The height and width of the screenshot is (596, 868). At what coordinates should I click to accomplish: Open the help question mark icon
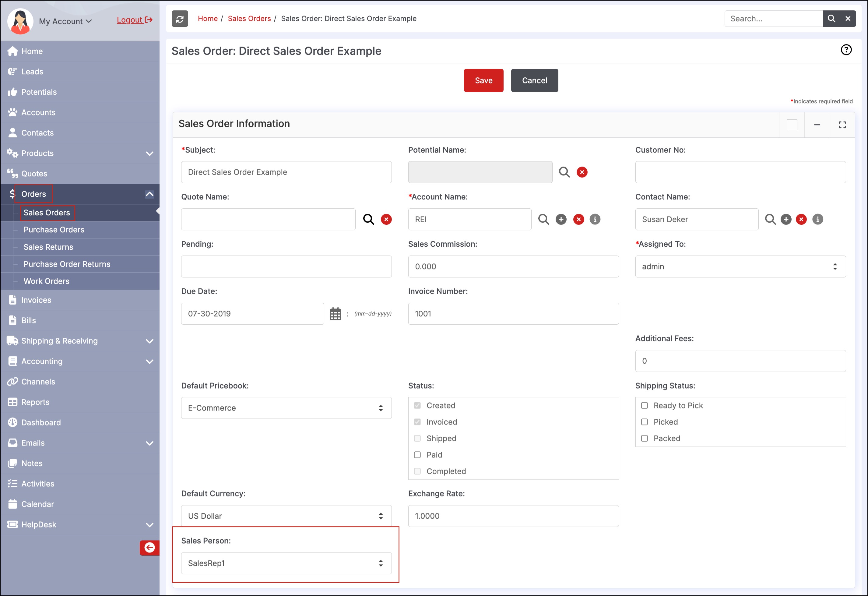click(x=845, y=50)
